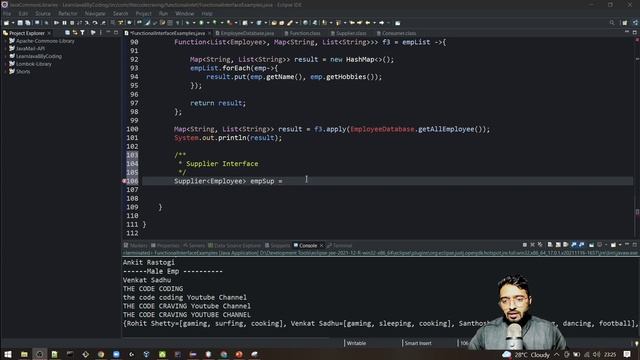The image size is (640, 360).
Task: Click the Forward navigation arrow icon
Action: pyautogui.click(x=381, y=23)
